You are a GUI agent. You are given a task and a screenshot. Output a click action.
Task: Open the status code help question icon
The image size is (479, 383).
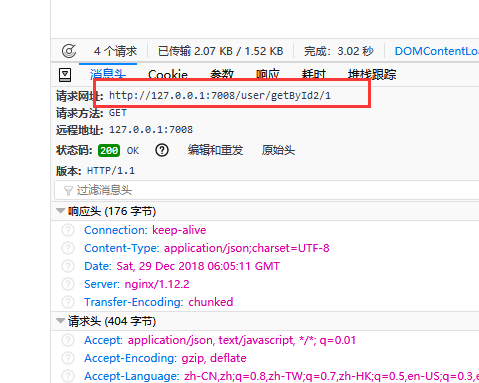162,150
